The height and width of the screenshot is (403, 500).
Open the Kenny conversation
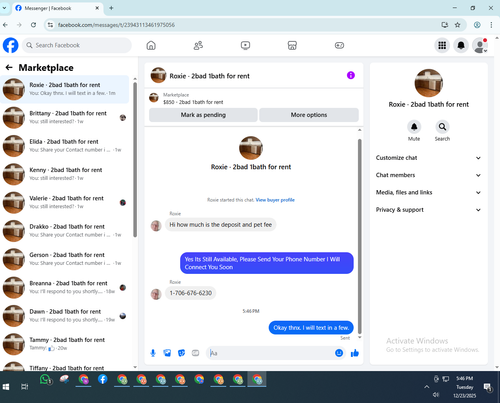coord(65,174)
